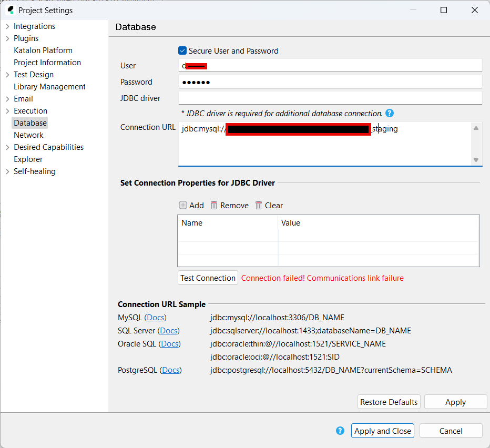Click the Katalon logo icon in title bar
The width and height of the screenshot is (490, 448).
pyautogui.click(x=11, y=10)
